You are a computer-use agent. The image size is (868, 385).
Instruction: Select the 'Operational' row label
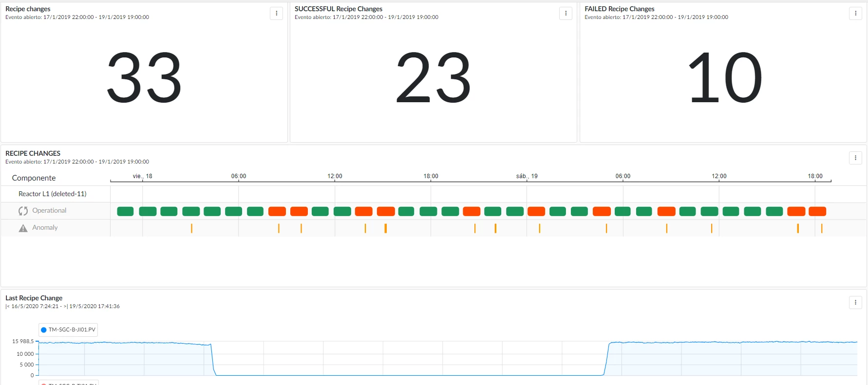click(49, 211)
